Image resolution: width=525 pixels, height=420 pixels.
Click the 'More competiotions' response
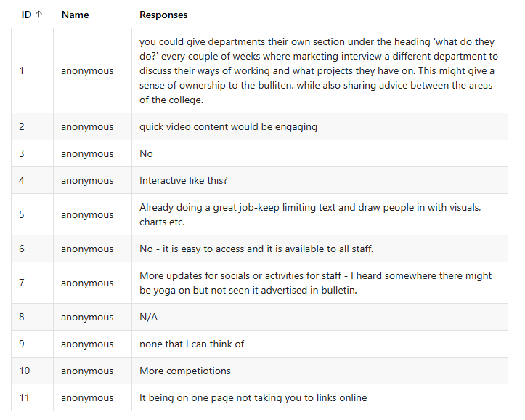(x=185, y=371)
